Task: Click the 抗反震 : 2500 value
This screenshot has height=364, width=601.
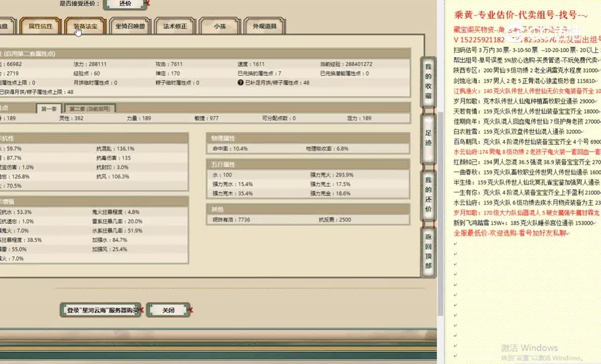Action: pos(335,219)
